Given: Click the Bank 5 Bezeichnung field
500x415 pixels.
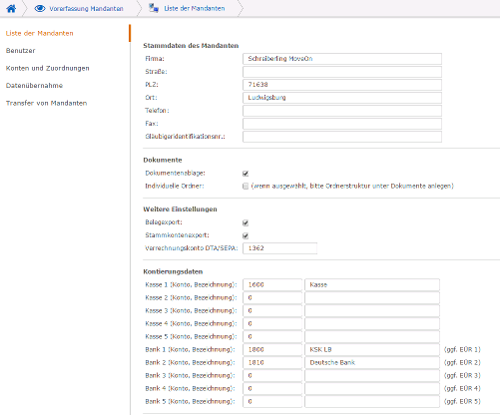Looking at the screenshot, I should pos(372,402).
